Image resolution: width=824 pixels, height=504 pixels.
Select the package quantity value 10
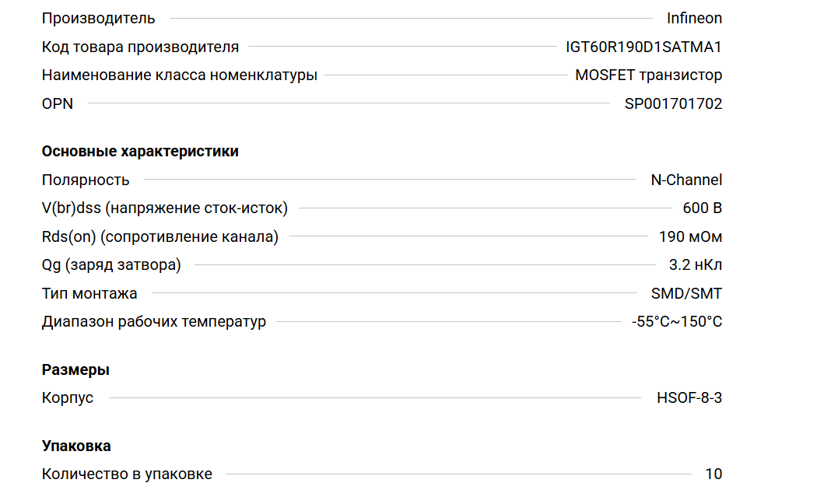[x=714, y=474]
